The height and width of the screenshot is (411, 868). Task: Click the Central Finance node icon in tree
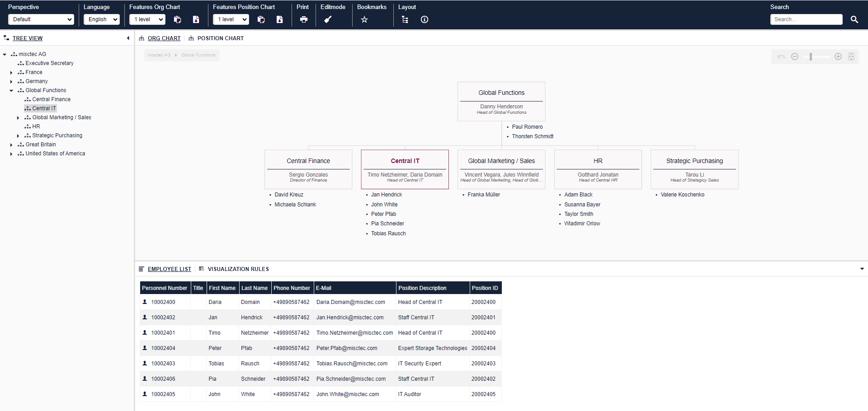click(x=28, y=99)
